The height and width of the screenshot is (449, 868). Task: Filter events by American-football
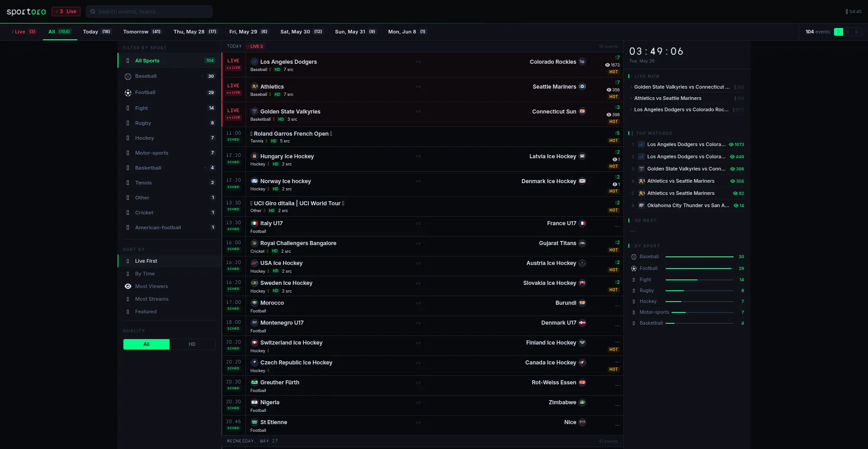click(170, 227)
